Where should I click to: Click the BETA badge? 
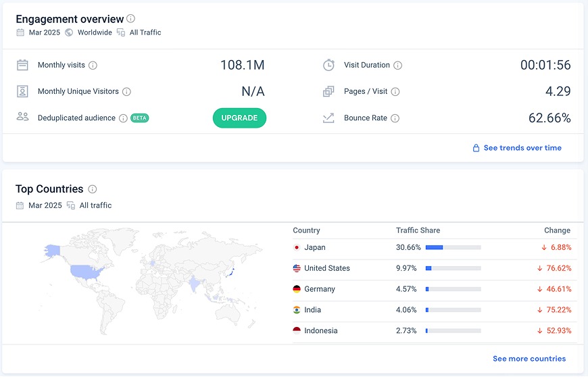[139, 118]
